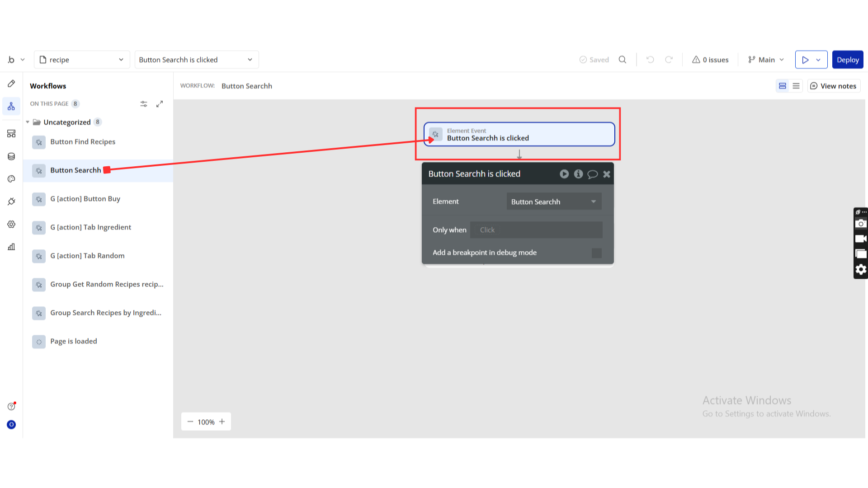
Task: Open the workflow filter settings icon
Action: click(x=144, y=104)
